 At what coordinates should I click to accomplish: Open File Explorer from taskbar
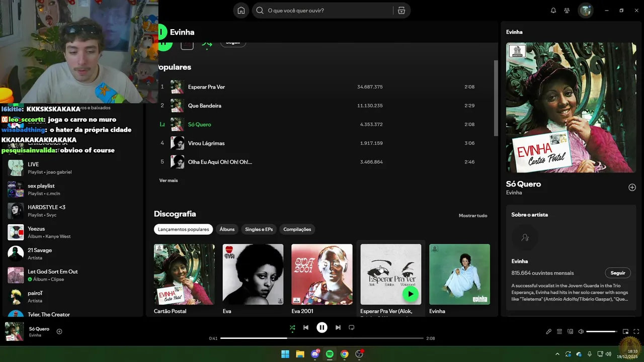pos(300,354)
